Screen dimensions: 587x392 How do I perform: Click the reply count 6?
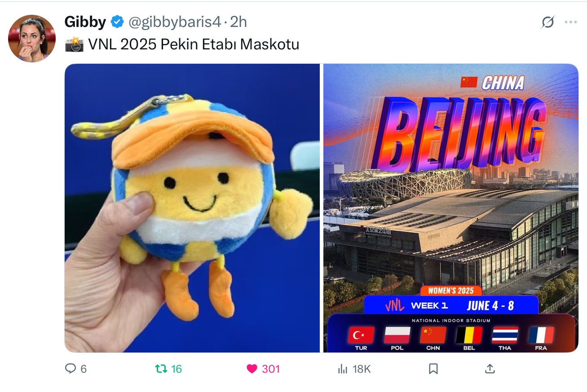click(84, 369)
